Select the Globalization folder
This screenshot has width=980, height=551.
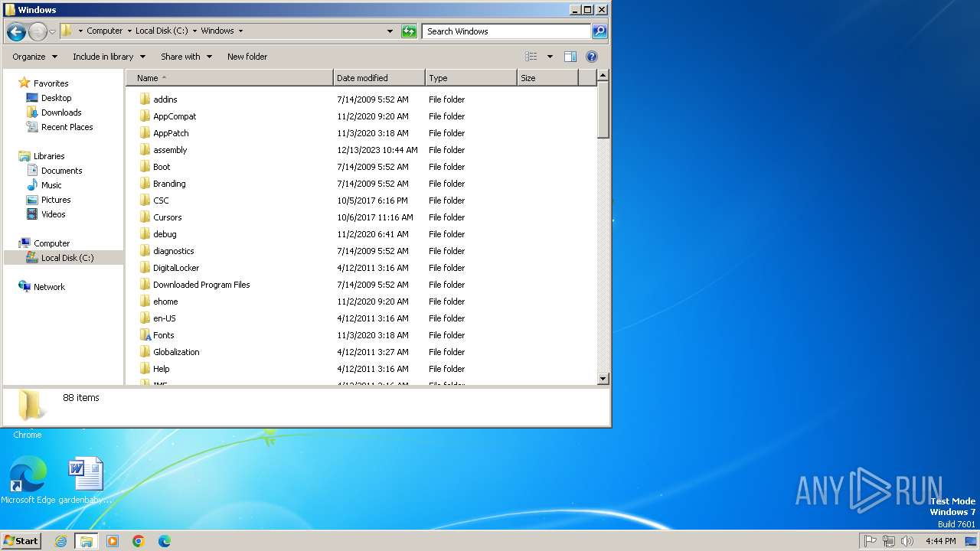[x=176, y=352]
